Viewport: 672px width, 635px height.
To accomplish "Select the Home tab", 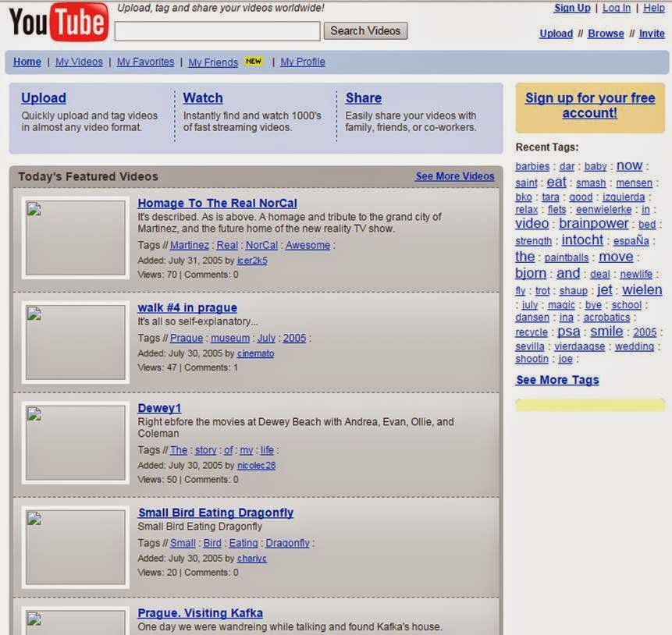I will point(27,61).
